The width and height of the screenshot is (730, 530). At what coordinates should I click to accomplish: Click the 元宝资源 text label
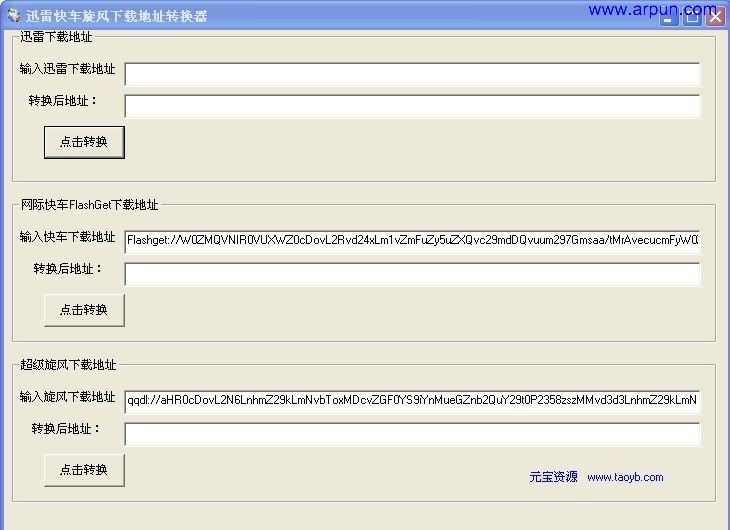(x=553, y=476)
